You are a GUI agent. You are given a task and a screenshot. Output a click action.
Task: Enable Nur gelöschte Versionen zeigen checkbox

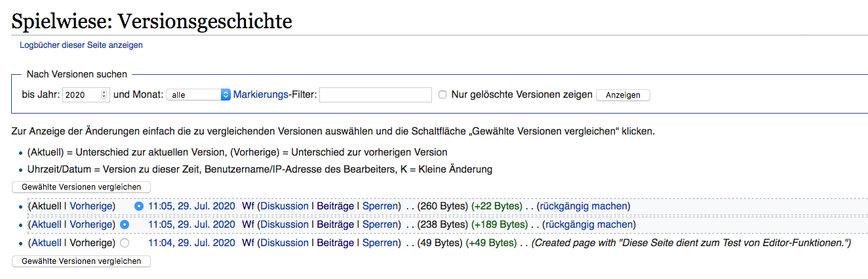tap(443, 95)
